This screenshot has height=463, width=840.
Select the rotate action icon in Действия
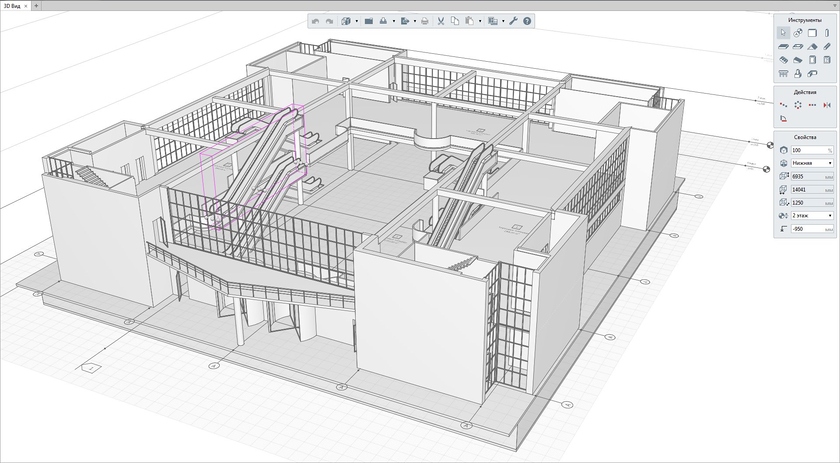click(797, 104)
